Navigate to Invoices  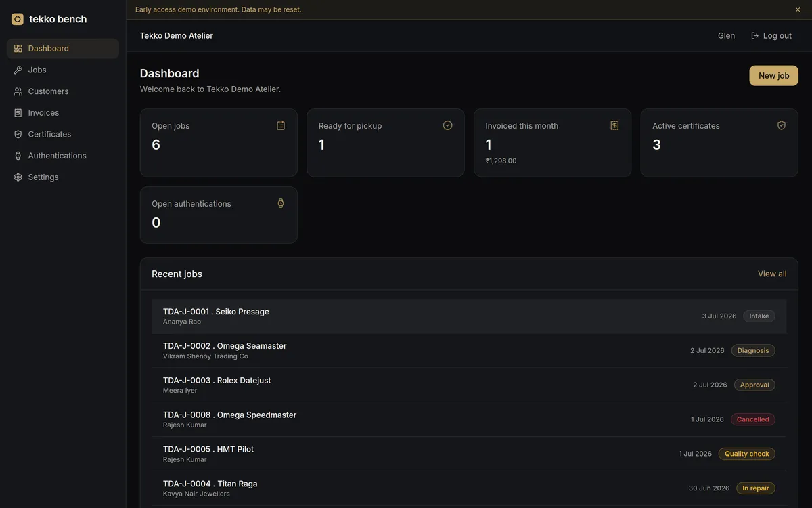63,113
